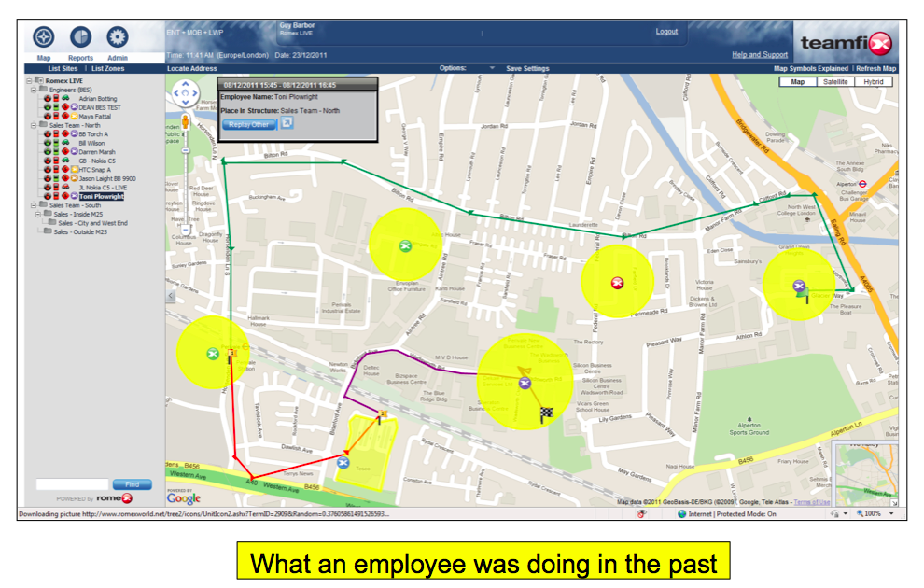The height and width of the screenshot is (588, 924).
Task: Open Locate Address
Action: pos(192,68)
